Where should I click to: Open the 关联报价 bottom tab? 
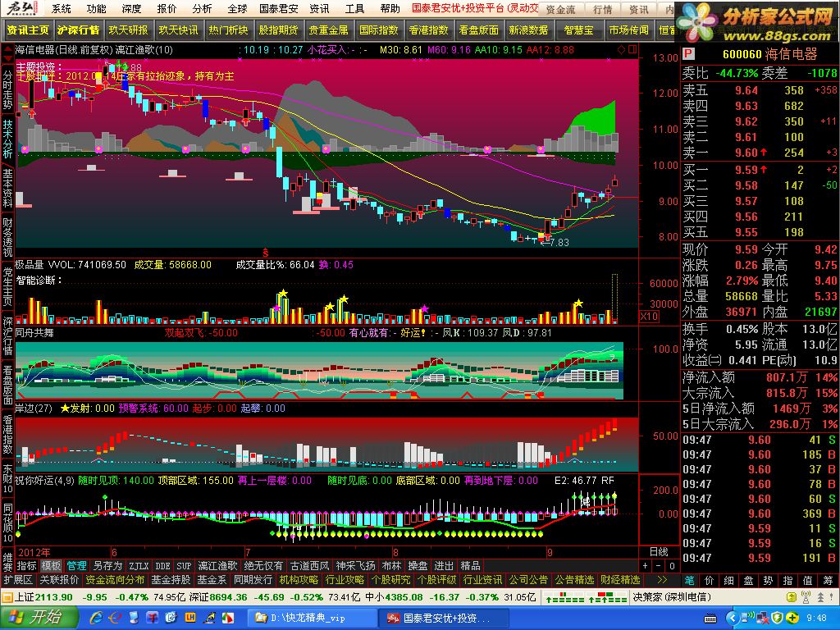[x=59, y=580]
